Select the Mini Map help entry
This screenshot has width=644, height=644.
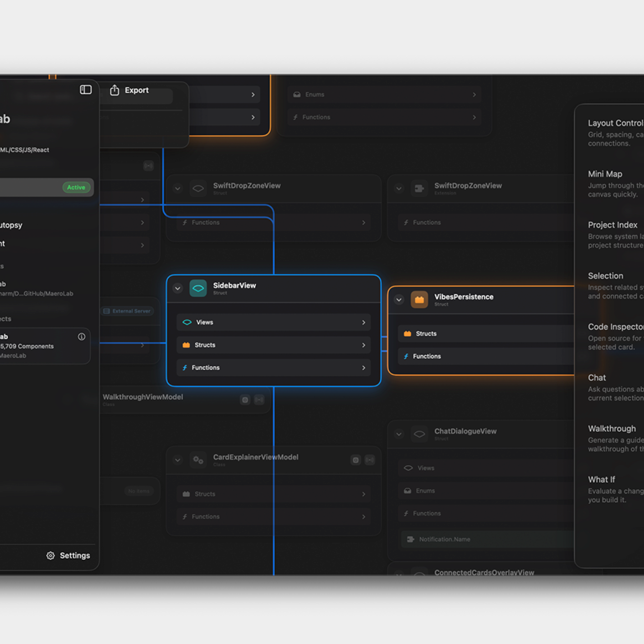(616, 184)
